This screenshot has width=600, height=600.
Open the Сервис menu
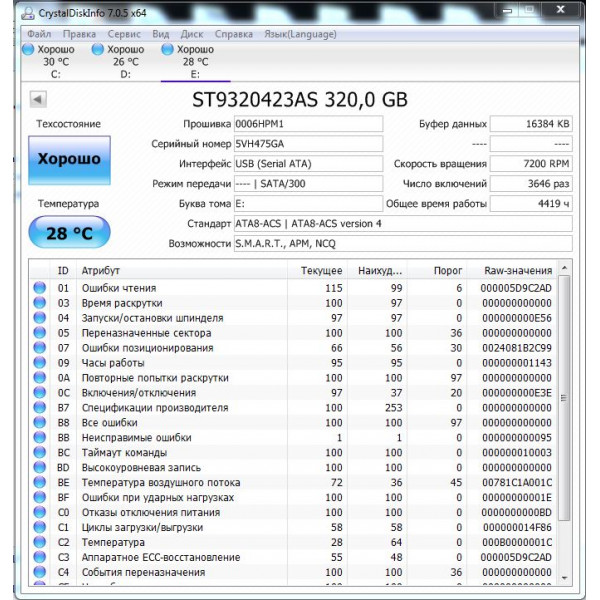point(124,34)
